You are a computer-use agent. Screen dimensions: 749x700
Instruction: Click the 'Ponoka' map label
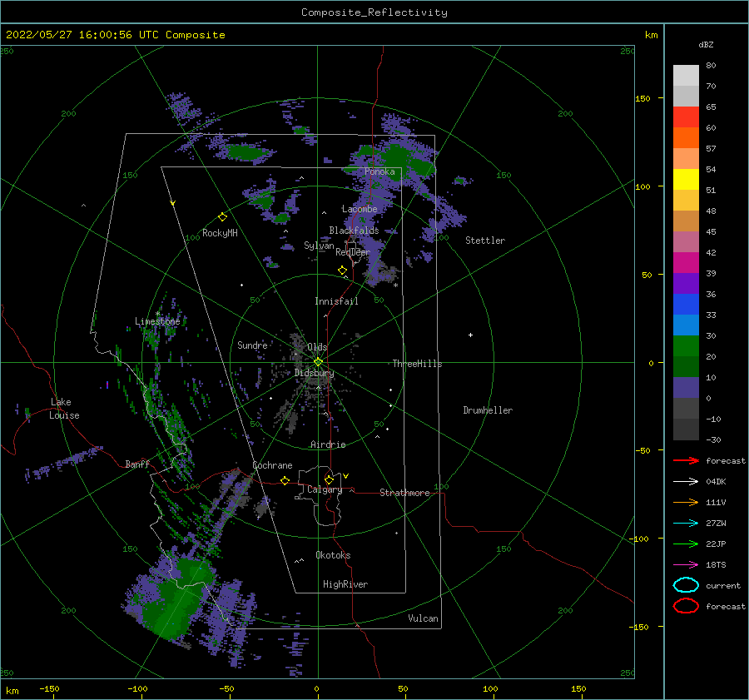[379, 171]
